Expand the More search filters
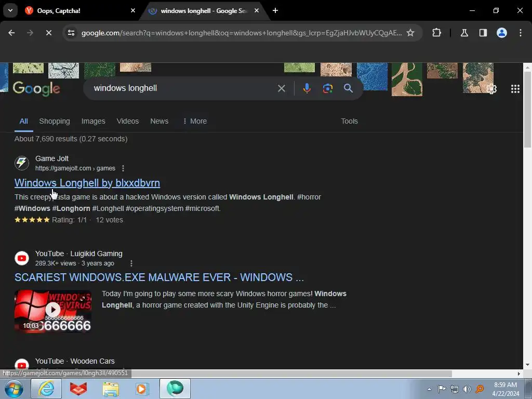Screen dimensions: 532x399 click(195, 121)
